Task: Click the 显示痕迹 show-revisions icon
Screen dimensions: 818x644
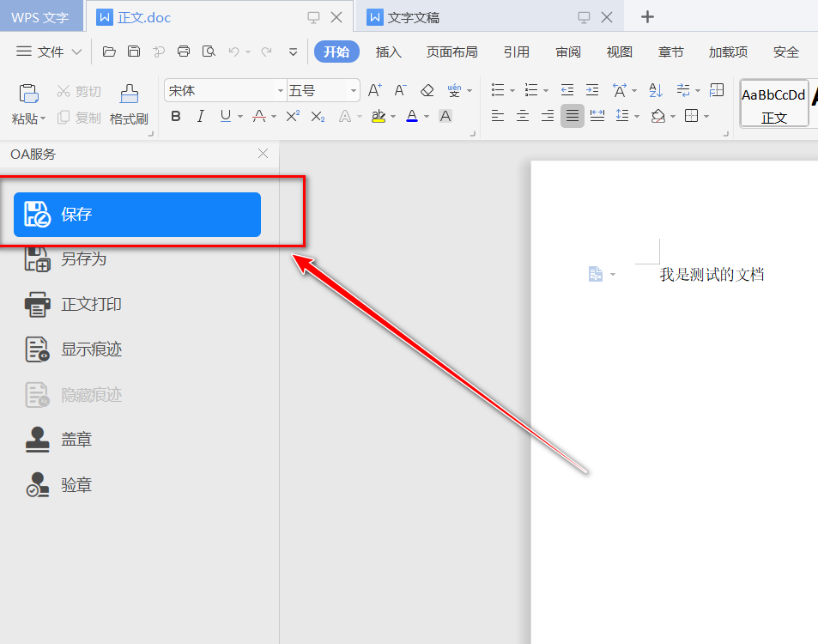Action: click(x=38, y=349)
